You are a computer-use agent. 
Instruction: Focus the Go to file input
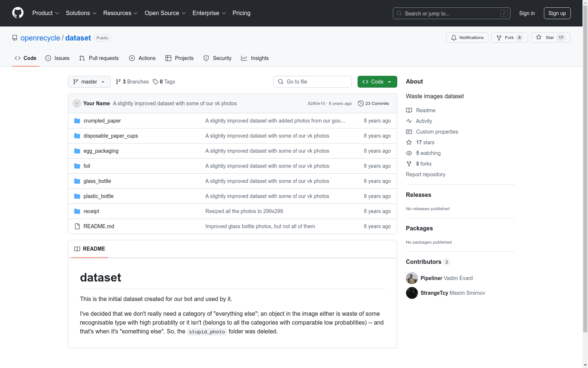click(x=312, y=82)
